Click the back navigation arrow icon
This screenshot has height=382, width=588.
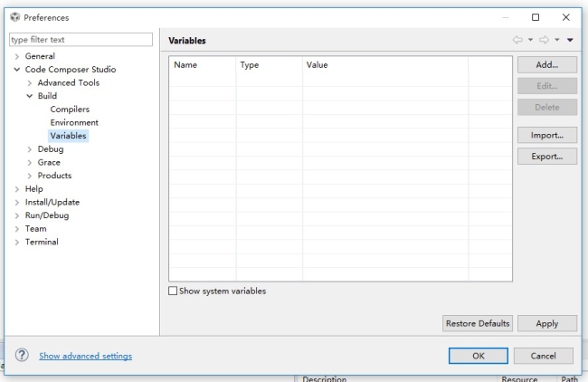(x=517, y=40)
